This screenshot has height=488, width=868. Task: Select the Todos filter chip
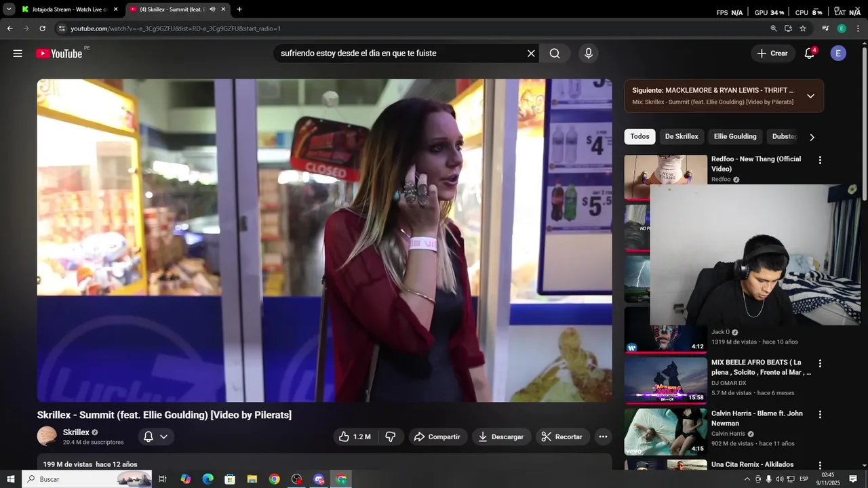click(639, 136)
